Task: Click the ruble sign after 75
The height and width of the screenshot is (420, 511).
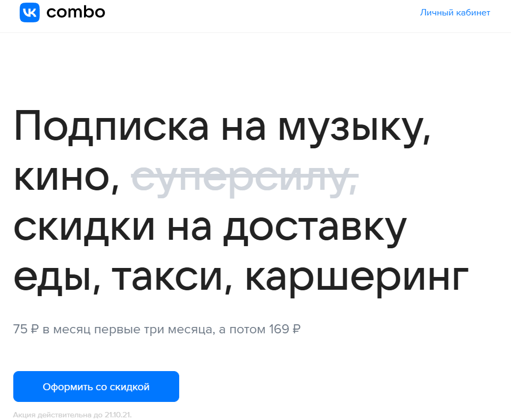Action: point(35,329)
